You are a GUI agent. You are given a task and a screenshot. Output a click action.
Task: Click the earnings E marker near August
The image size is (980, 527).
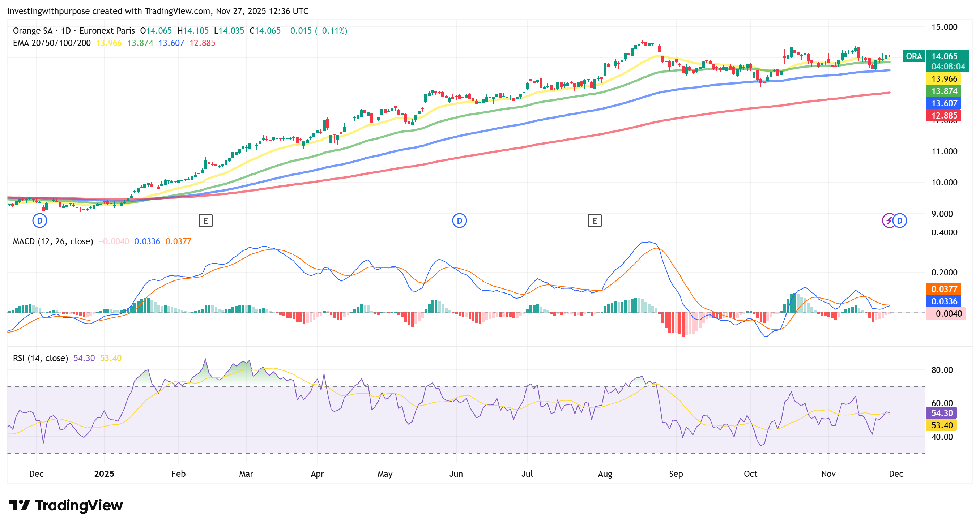pyautogui.click(x=594, y=220)
